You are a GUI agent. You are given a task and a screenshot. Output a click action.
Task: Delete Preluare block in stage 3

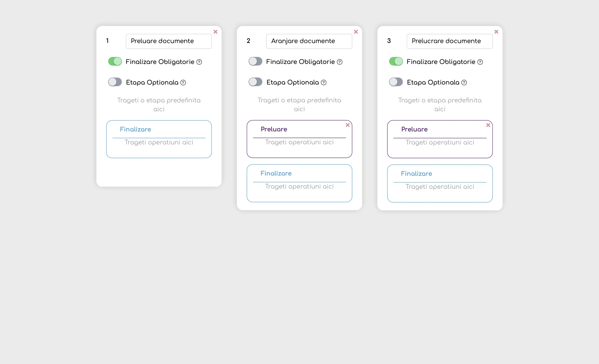pyautogui.click(x=488, y=125)
